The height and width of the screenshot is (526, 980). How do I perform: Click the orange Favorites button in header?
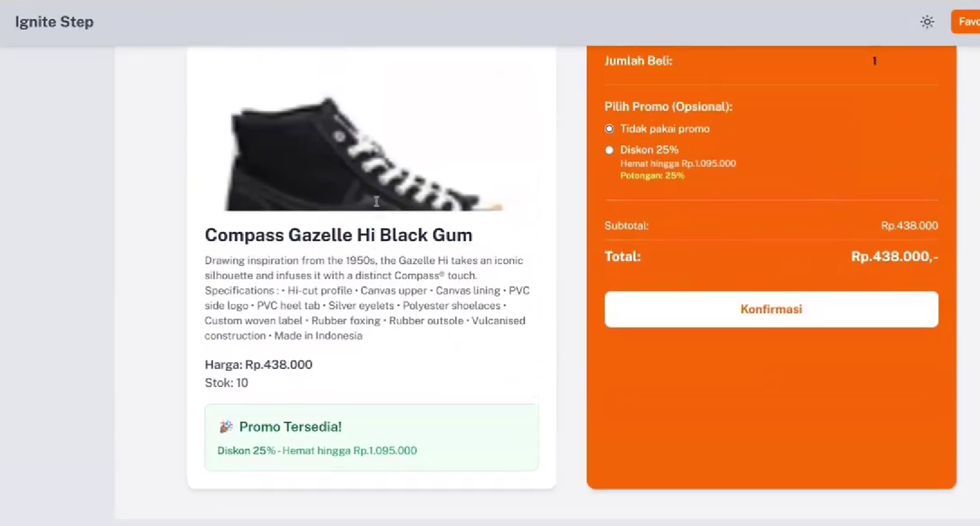pos(967,22)
